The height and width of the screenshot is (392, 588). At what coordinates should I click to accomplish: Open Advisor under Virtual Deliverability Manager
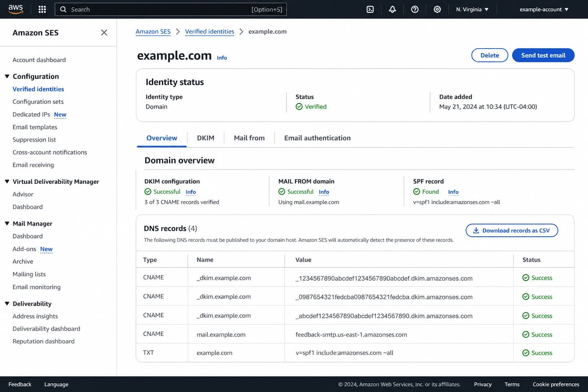point(23,194)
